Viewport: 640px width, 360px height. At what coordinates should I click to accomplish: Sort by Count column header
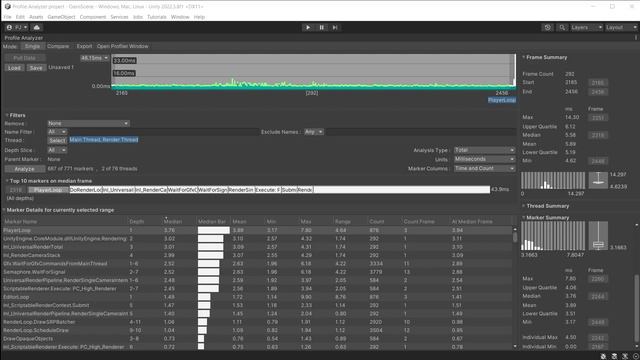pos(384,222)
